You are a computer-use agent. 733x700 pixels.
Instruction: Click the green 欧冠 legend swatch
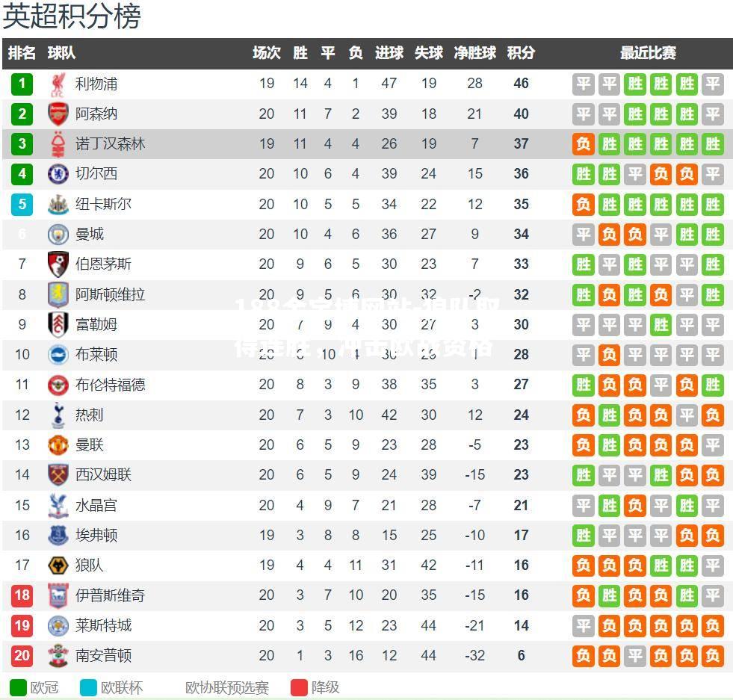(x=18, y=688)
